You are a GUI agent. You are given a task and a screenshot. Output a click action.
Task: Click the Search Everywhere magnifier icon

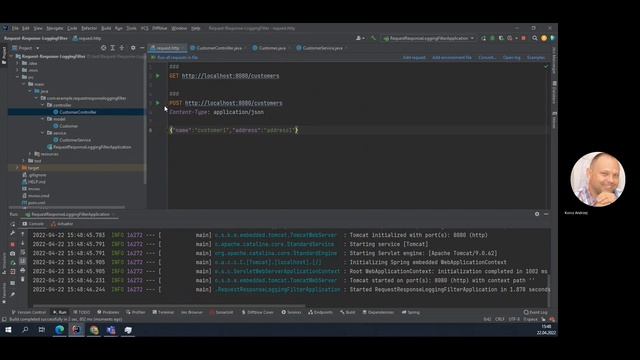point(535,38)
